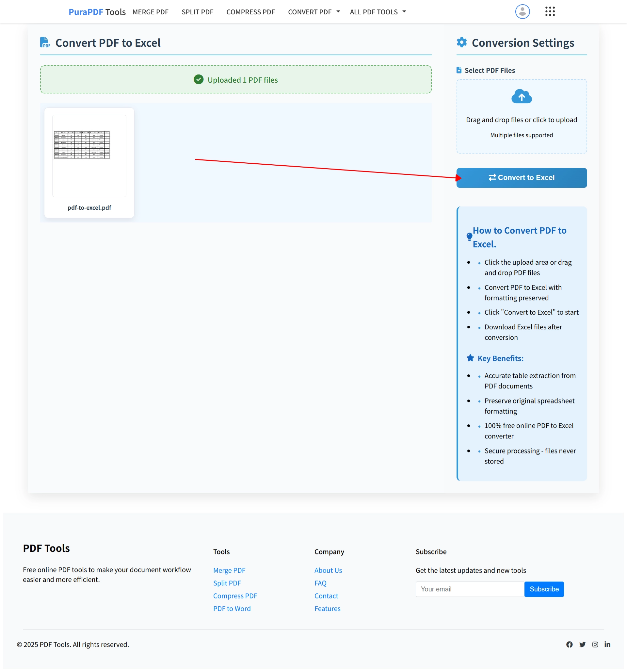Open the Instagram social icon
This screenshot has height=672, width=627.
coord(595,644)
